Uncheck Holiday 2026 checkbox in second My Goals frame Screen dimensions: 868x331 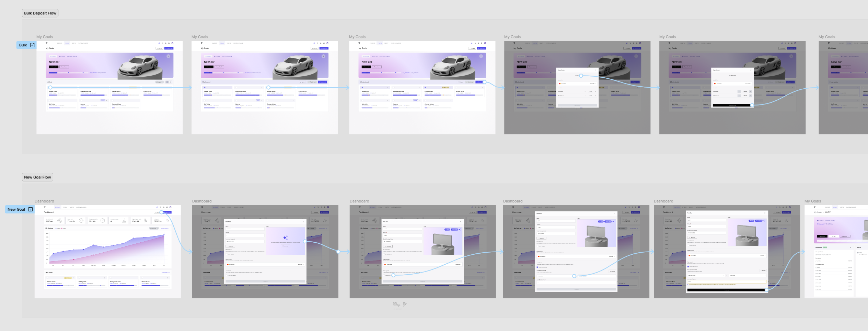click(205, 88)
